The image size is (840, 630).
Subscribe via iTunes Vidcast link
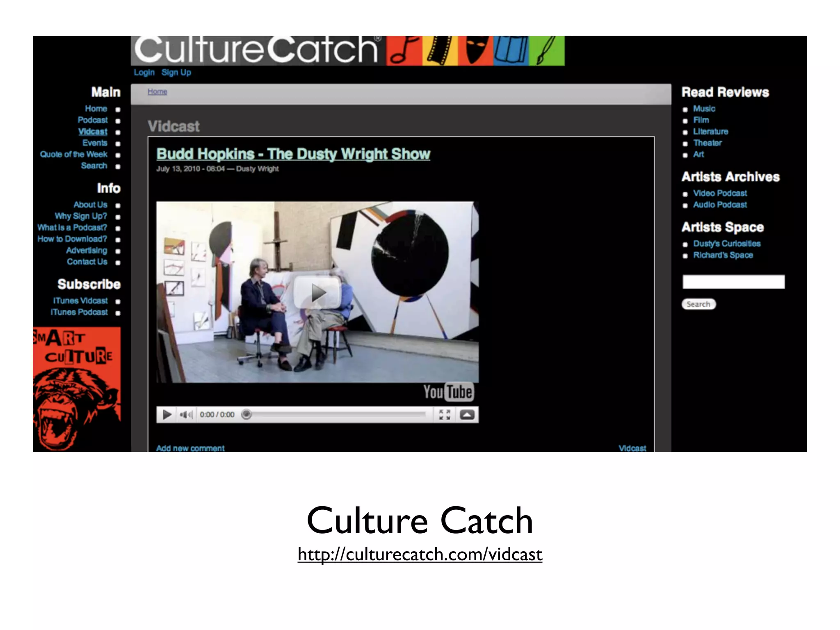pos(80,301)
